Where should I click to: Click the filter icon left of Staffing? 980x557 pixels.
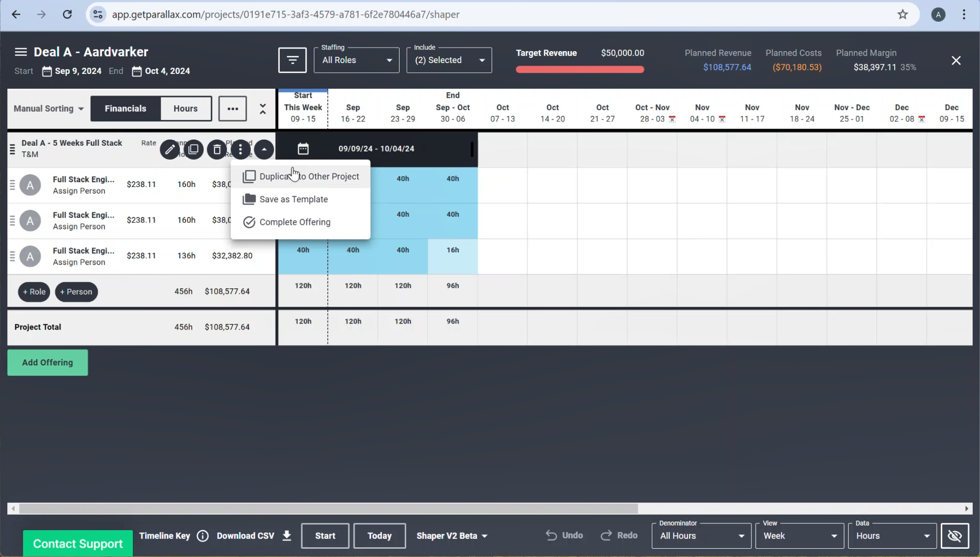(x=292, y=60)
